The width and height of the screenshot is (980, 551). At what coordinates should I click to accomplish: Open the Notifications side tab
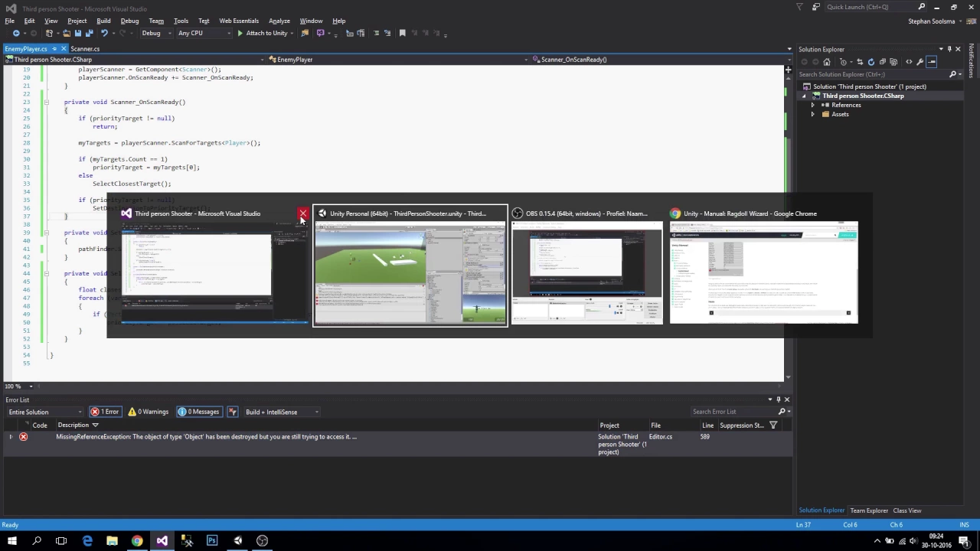(x=972, y=60)
